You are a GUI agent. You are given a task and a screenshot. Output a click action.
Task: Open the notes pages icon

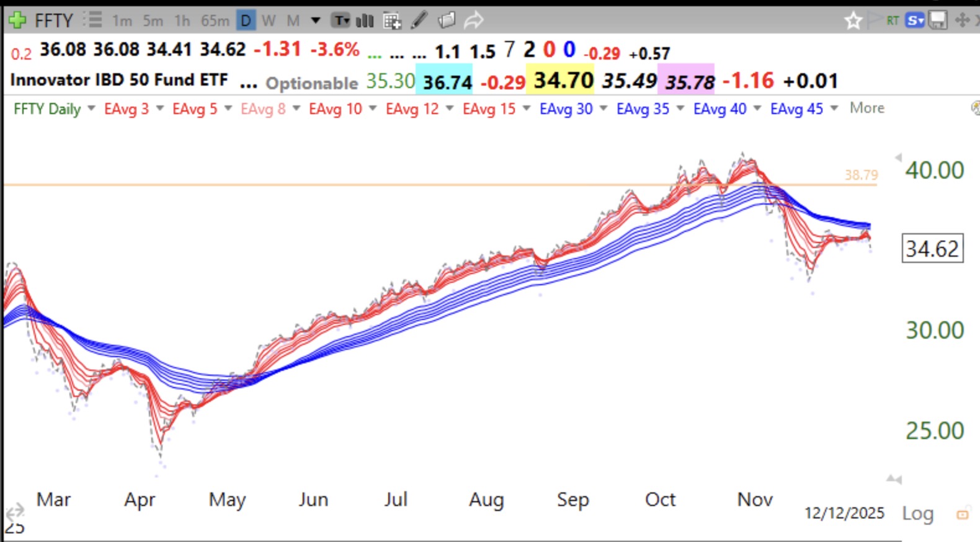(447, 20)
